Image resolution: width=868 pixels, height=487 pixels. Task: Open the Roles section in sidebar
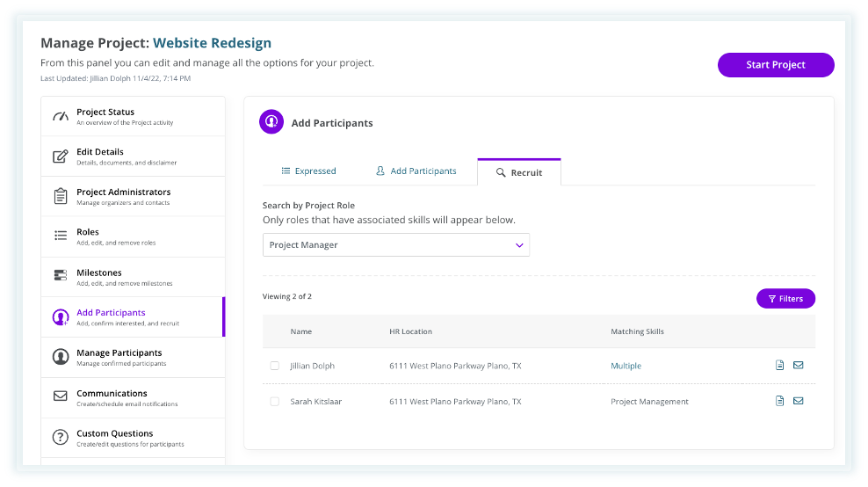coord(88,232)
